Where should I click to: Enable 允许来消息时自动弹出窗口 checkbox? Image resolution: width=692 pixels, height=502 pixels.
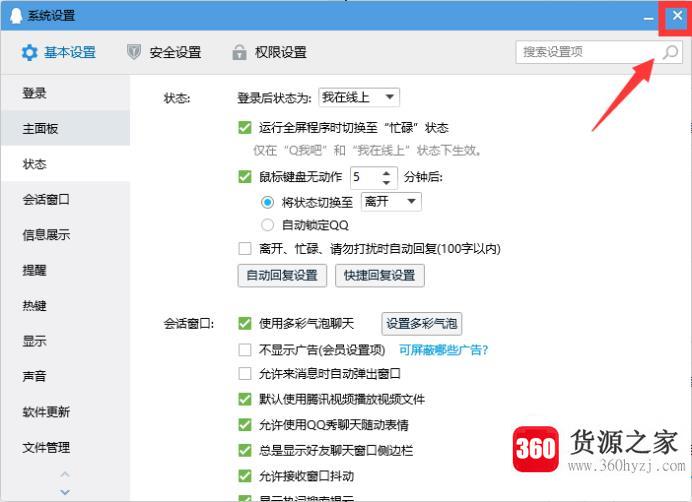pyautogui.click(x=244, y=374)
